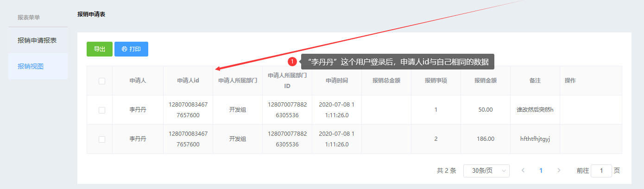
Task: Click the 备注 cell reading hfthtfhjtgyj
Action: pos(535,139)
